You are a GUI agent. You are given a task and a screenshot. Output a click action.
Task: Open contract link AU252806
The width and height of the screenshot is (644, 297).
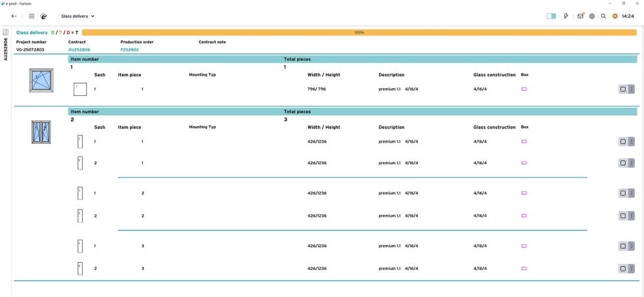tap(79, 50)
